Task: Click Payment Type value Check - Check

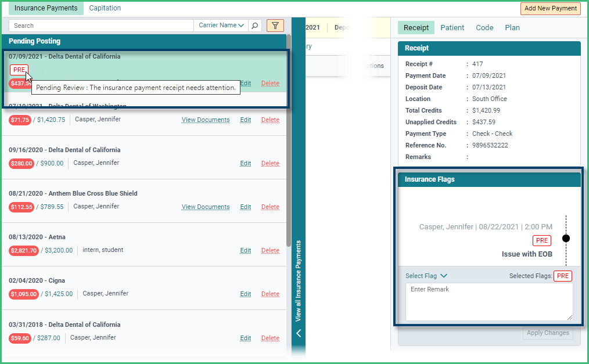Action: (x=492, y=134)
